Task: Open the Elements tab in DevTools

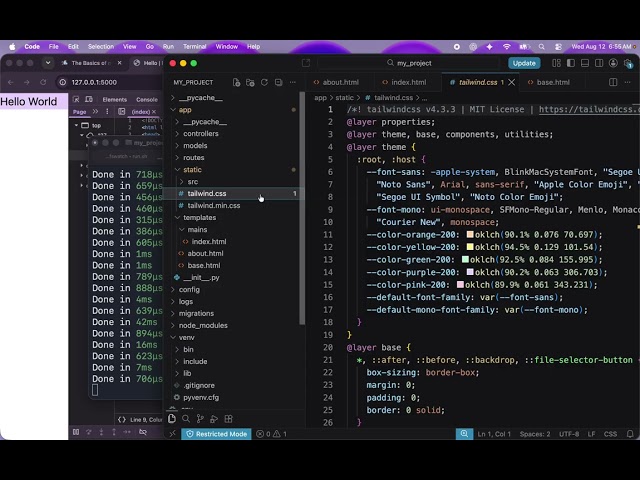Action: tap(115, 100)
